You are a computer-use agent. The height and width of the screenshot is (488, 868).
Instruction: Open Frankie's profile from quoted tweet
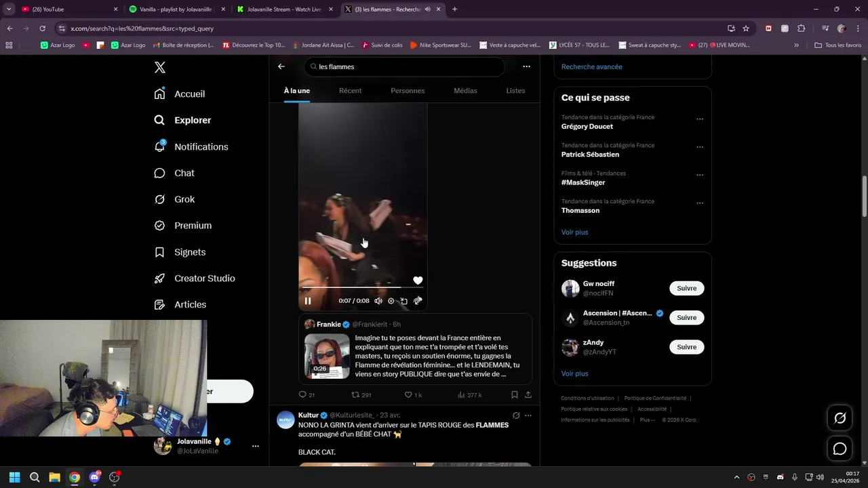click(x=329, y=325)
